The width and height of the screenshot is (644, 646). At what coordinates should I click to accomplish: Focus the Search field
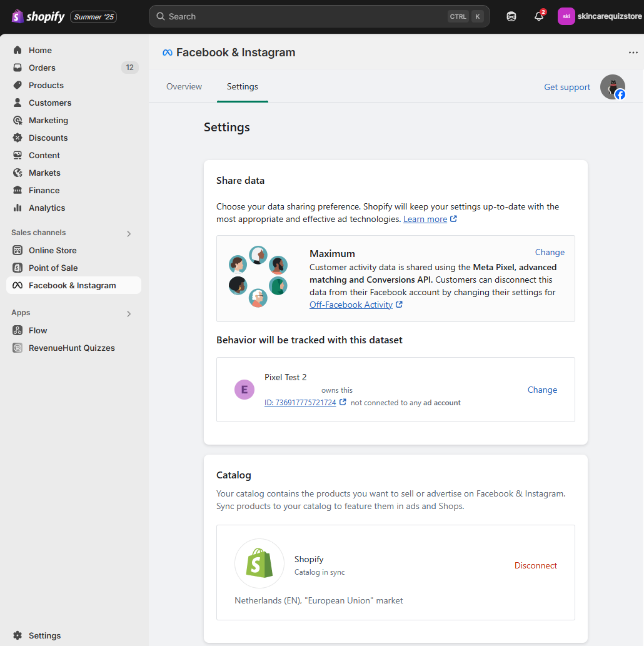pos(319,16)
